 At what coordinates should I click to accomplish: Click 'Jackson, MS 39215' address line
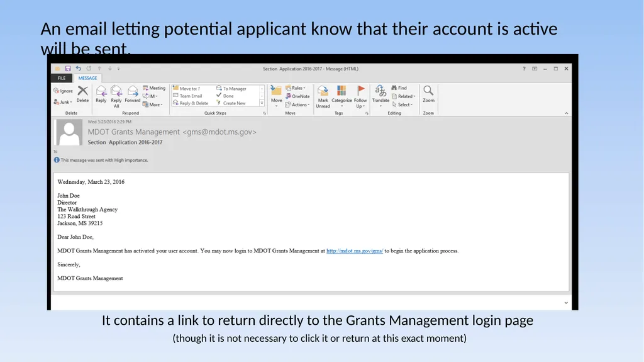click(x=80, y=223)
